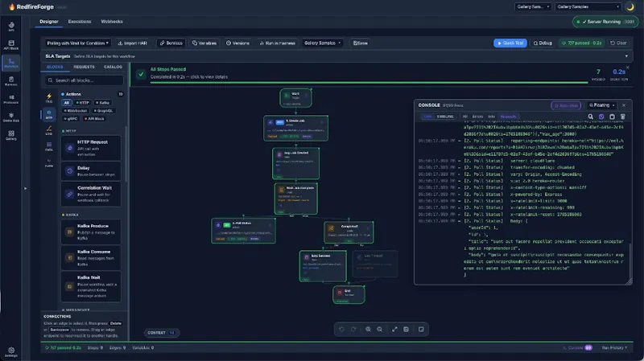Switch to the Webhooks tab
The height and width of the screenshot is (361, 644).
click(112, 22)
